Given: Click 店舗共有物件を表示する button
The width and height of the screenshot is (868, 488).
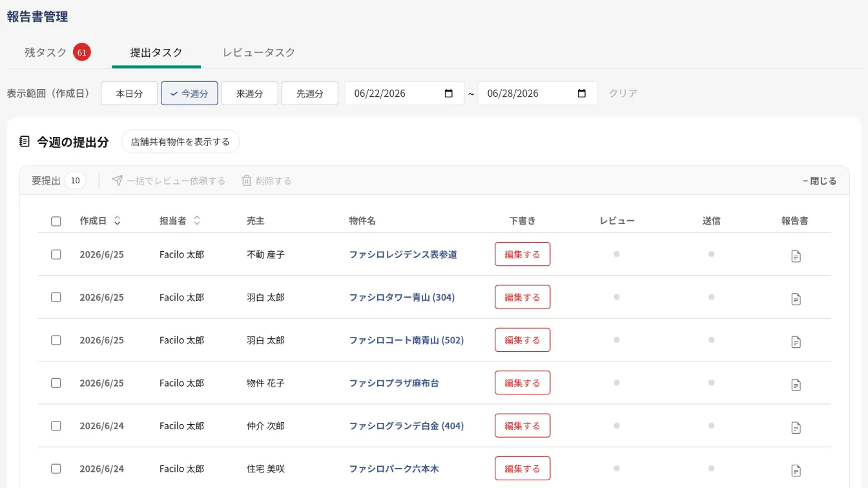Looking at the screenshot, I should pos(180,142).
